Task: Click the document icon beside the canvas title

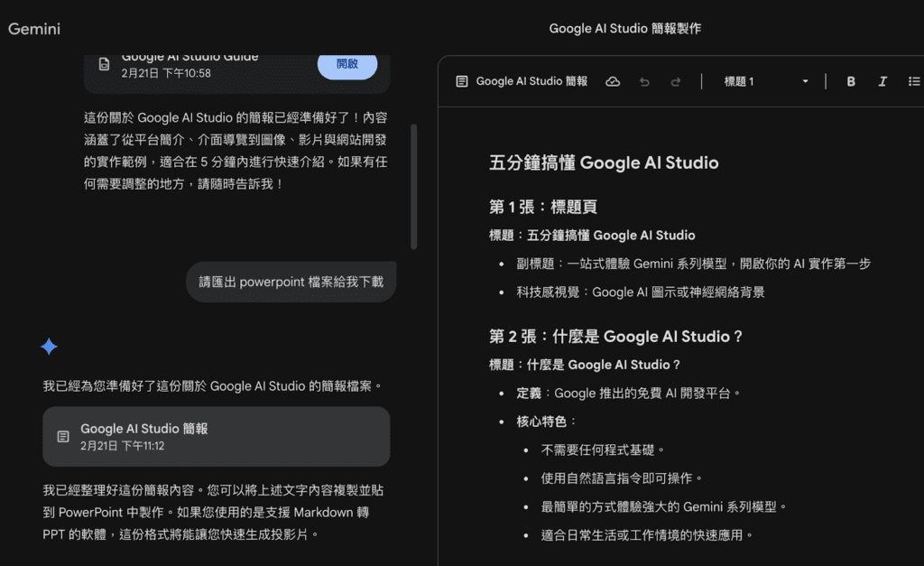Action: click(x=462, y=81)
